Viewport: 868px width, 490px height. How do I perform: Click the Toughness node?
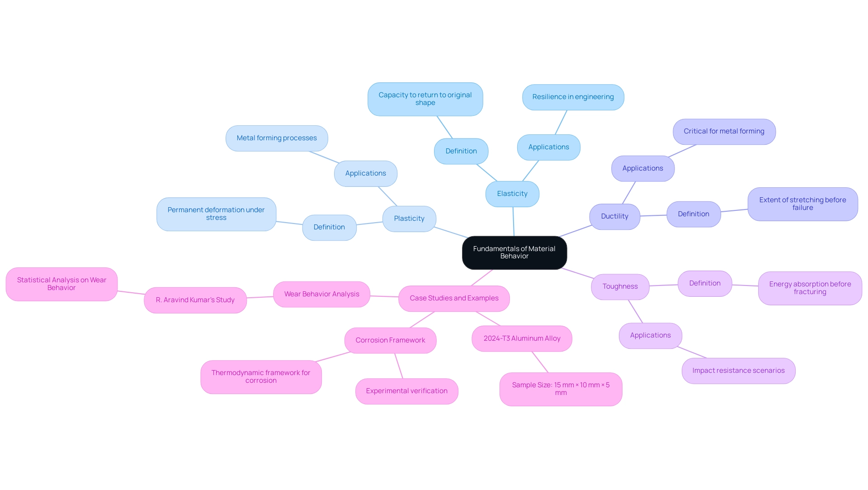point(620,286)
